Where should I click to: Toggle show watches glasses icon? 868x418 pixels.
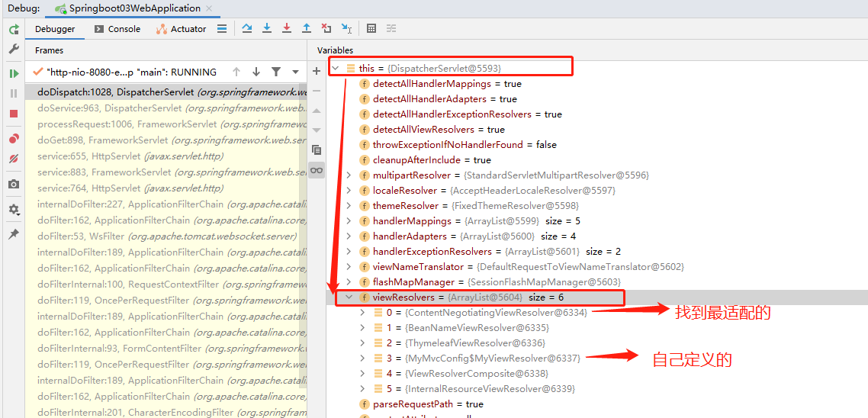[317, 170]
